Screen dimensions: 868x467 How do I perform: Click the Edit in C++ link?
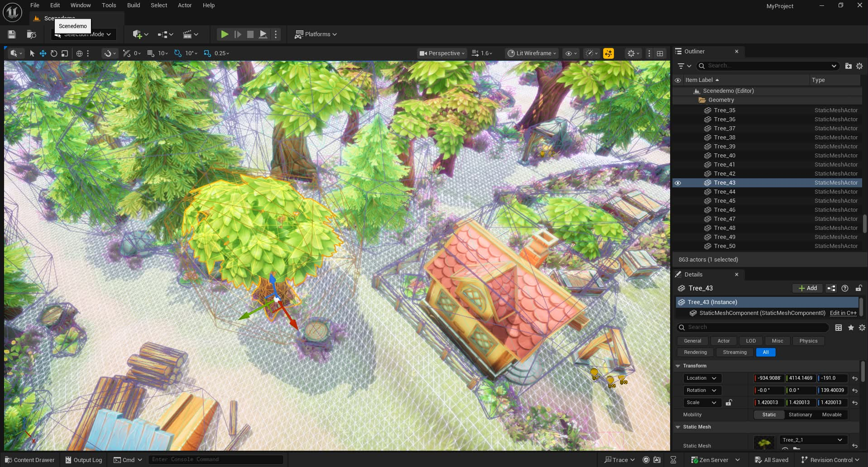point(843,313)
